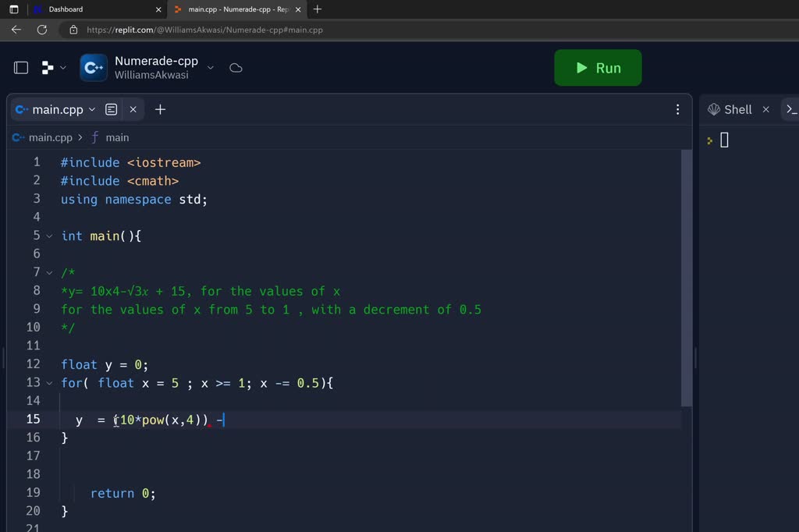Image resolution: width=799 pixels, height=532 pixels.
Task: Select the Shell tab
Action: [736, 109]
